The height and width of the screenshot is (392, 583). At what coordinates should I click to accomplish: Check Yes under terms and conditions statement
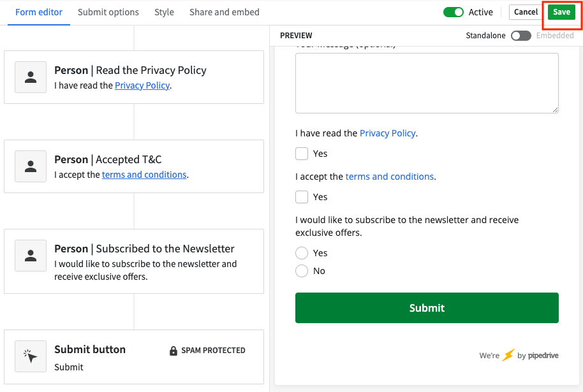coord(302,197)
